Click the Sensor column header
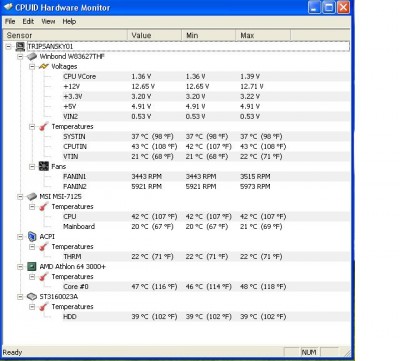The width and height of the screenshot is (400, 361). [65, 35]
